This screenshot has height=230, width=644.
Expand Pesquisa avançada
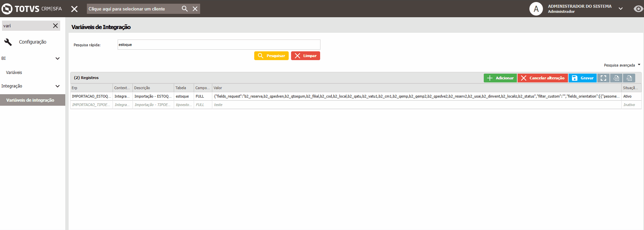coord(622,65)
